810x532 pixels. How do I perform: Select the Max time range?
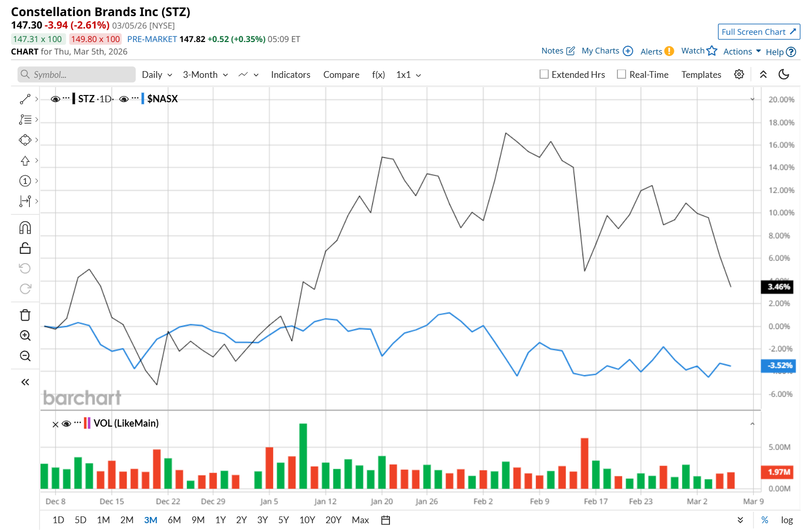360,520
